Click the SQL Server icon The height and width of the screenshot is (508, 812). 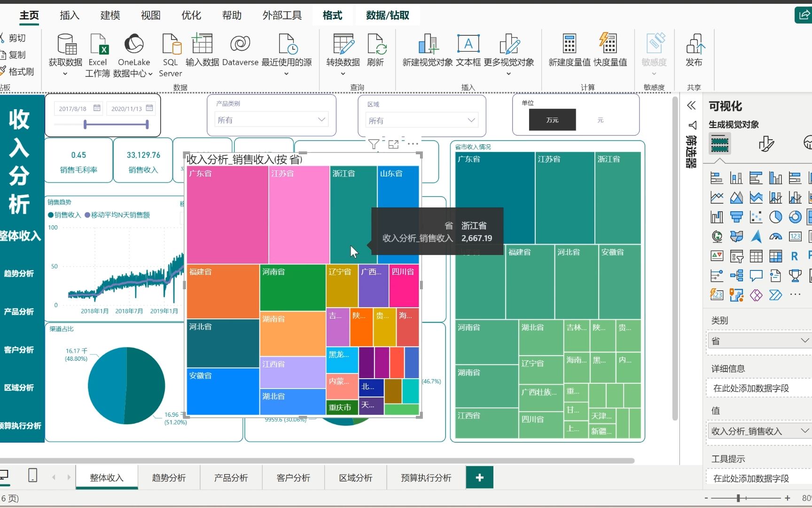(x=171, y=44)
